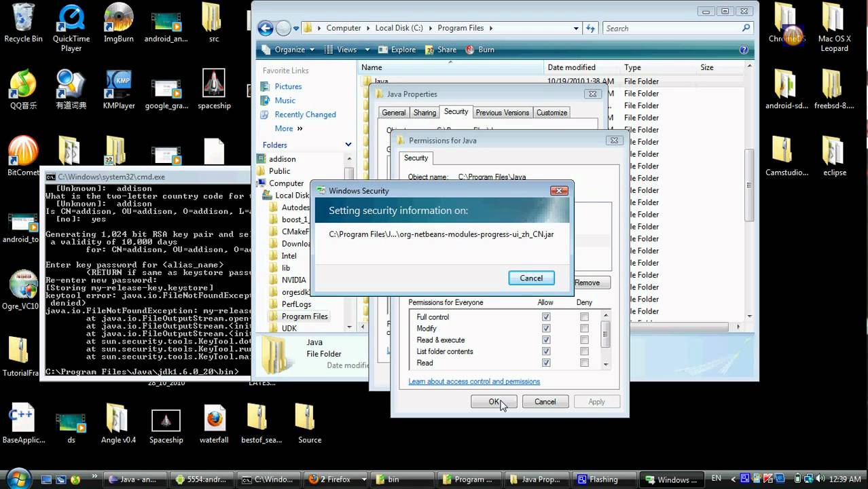This screenshot has width=868, height=489.
Task: Click arrow after Computer in address bar
Action: pos(368,29)
